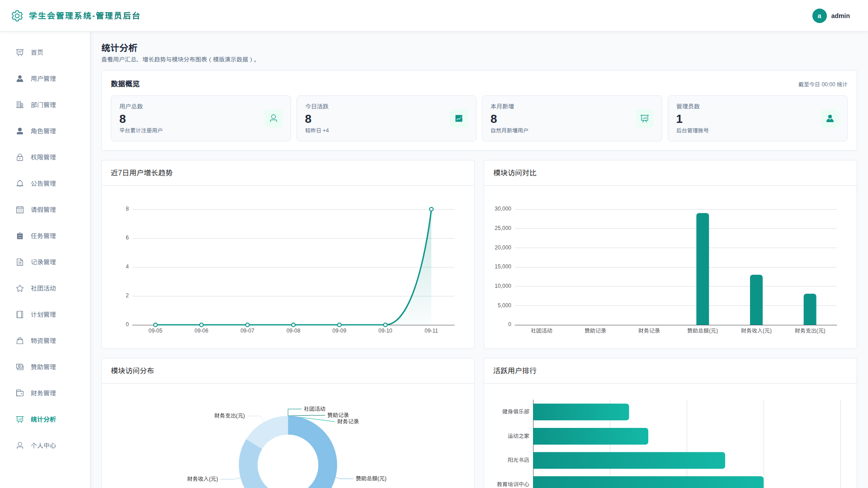The image size is (868, 488).
Task: Click the 09-11 data point on line chart
Action: (x=431, y=209)
